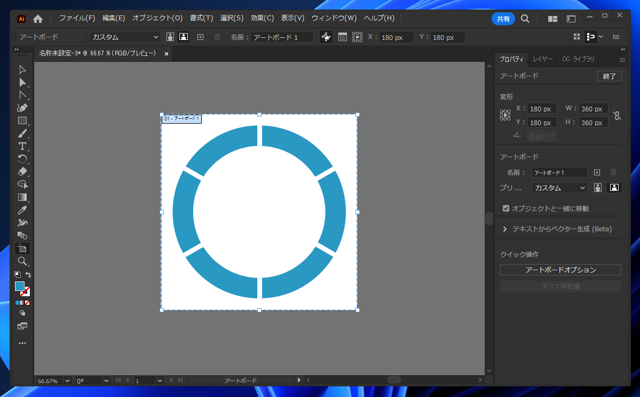Open the 効果(C) menu
640x397 pixels.
click(x=262, y=18)
